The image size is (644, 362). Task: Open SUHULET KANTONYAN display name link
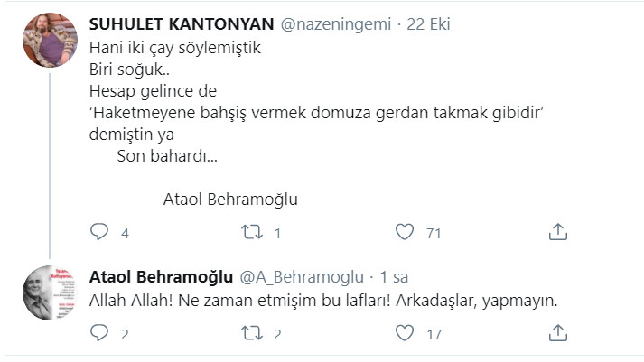(182, 24)
